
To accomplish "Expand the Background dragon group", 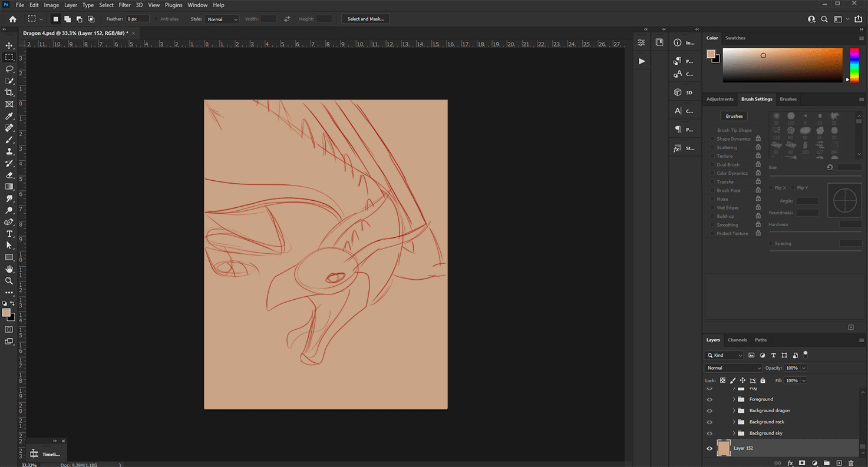I will coord(734,410).
